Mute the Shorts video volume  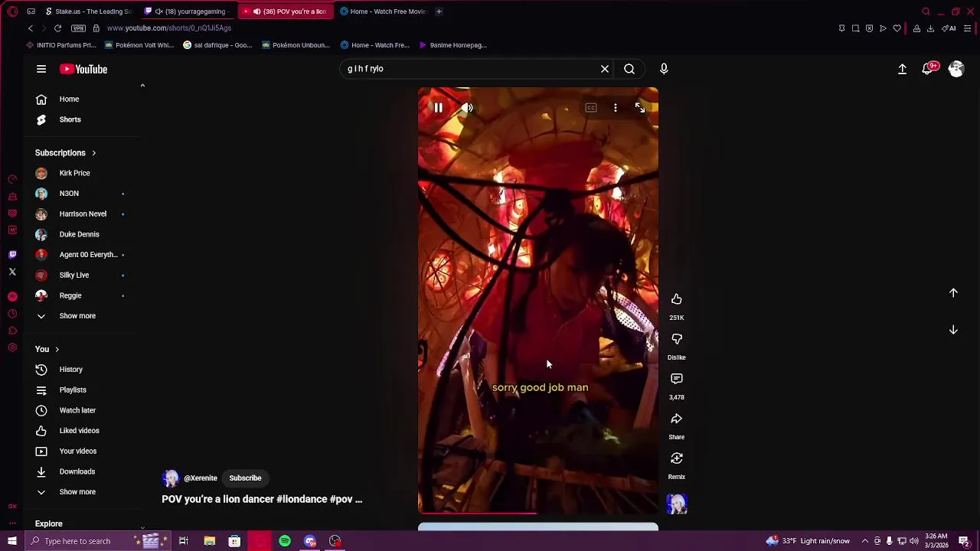tap(467, 108)
